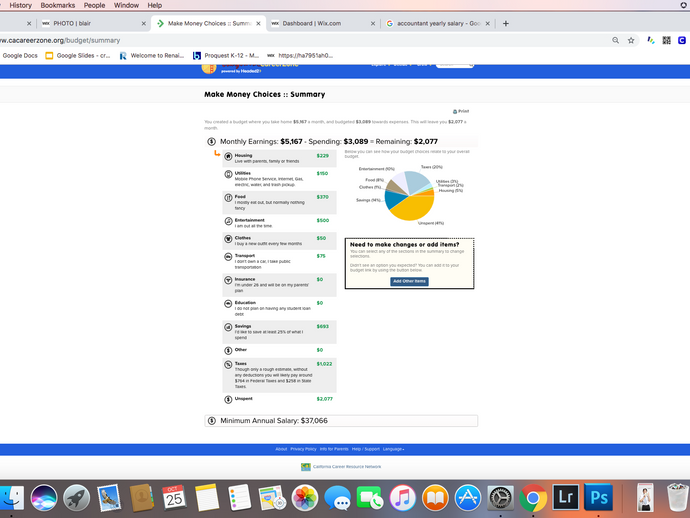
Task: Open the Help / Support footer link
Action: click(x=366, y=449)
